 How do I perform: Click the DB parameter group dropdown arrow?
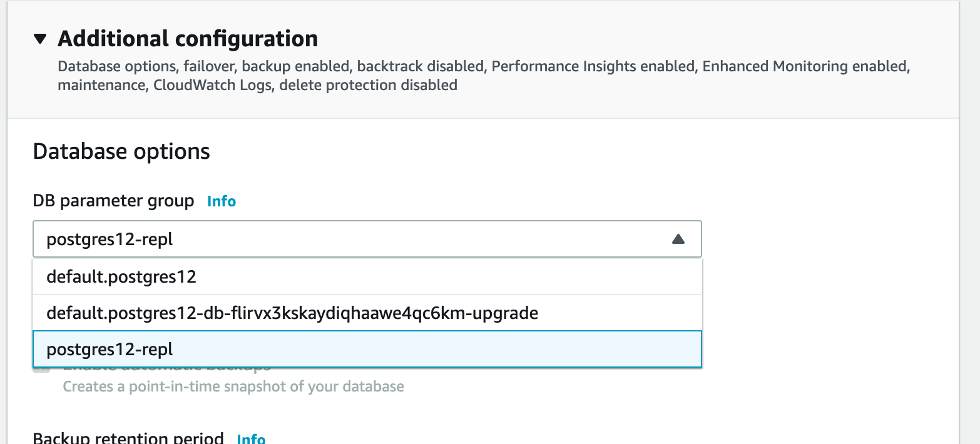[678, 239]
